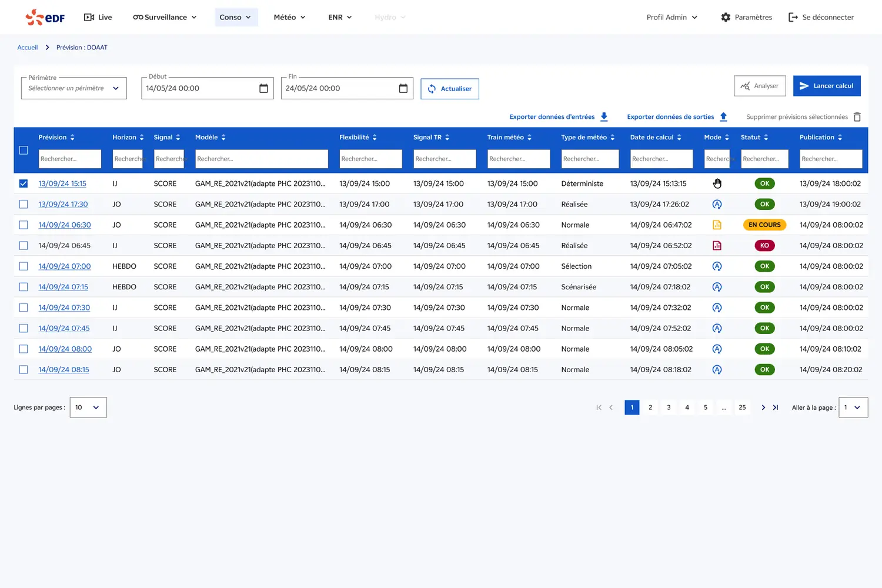This screenshot has height=588, width=882.
Task: Open the Conso menu
Action: click(235, 18)
